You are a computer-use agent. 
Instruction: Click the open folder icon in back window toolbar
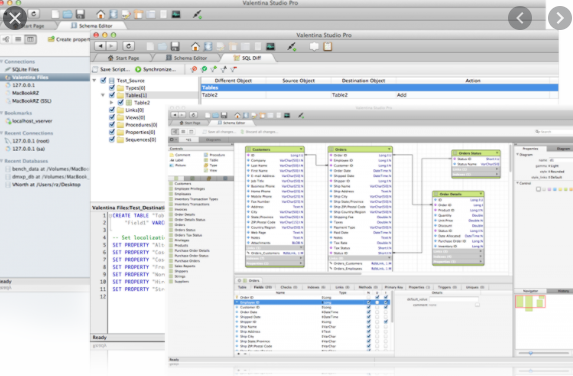[67, 14]
